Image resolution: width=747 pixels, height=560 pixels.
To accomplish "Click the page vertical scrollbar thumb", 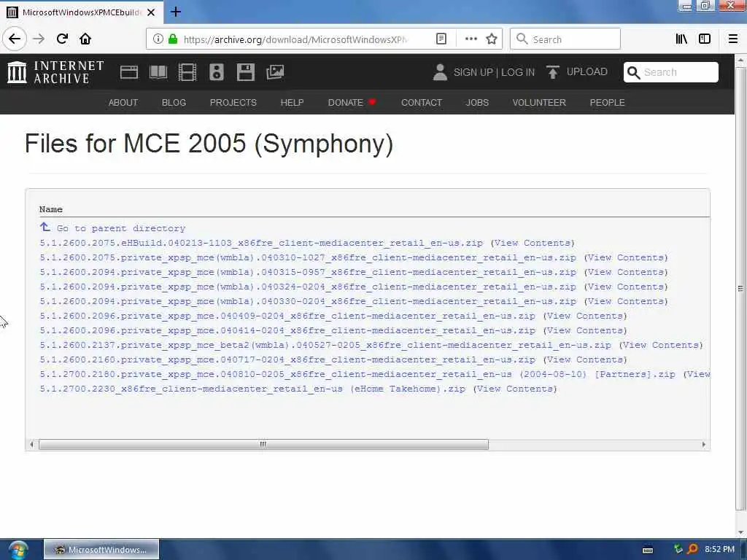I will 740,288.
